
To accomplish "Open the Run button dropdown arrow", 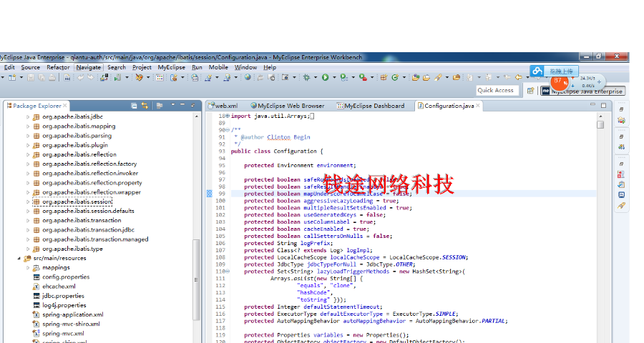I will coord(334,77).
